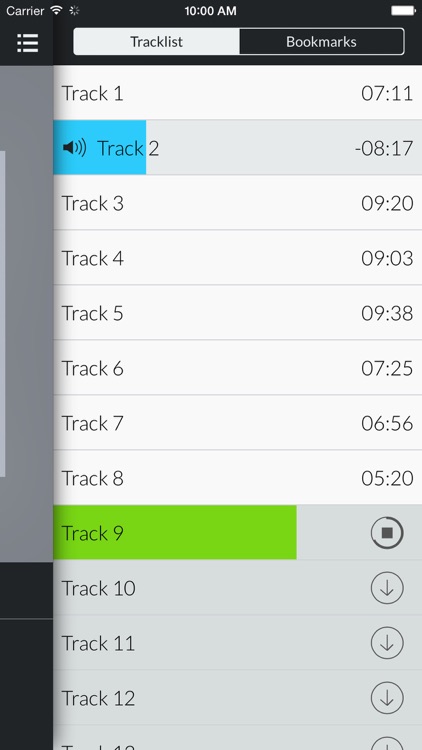
Task: Stop the Track 9 download
Action: (x=387, y=533)
